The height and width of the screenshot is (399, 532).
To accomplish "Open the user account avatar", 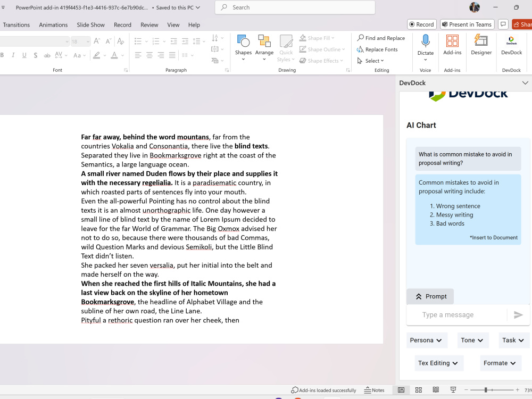I will [475, 7].
